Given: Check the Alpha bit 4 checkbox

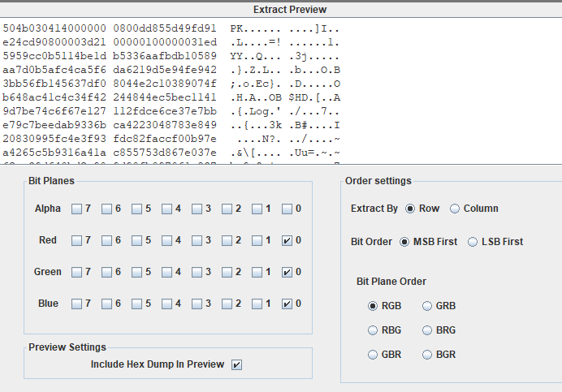Looking at the screenshot, I should [166, 209].
